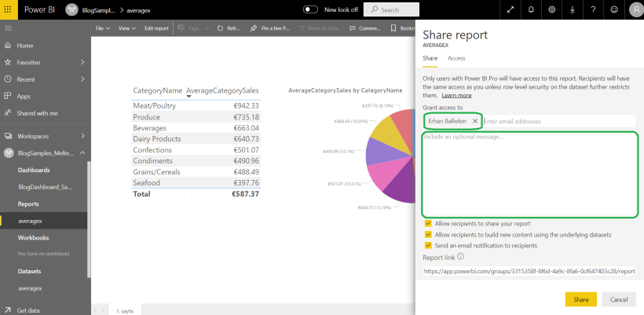
Task: Click the Share button
Action: coord(580,299)
